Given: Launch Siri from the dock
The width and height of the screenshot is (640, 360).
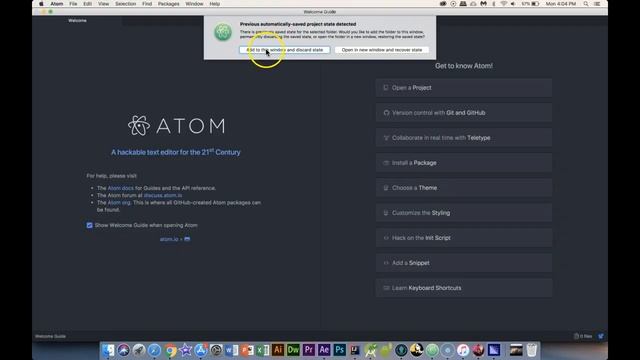Looking at the screenshot, I should 123,350.
